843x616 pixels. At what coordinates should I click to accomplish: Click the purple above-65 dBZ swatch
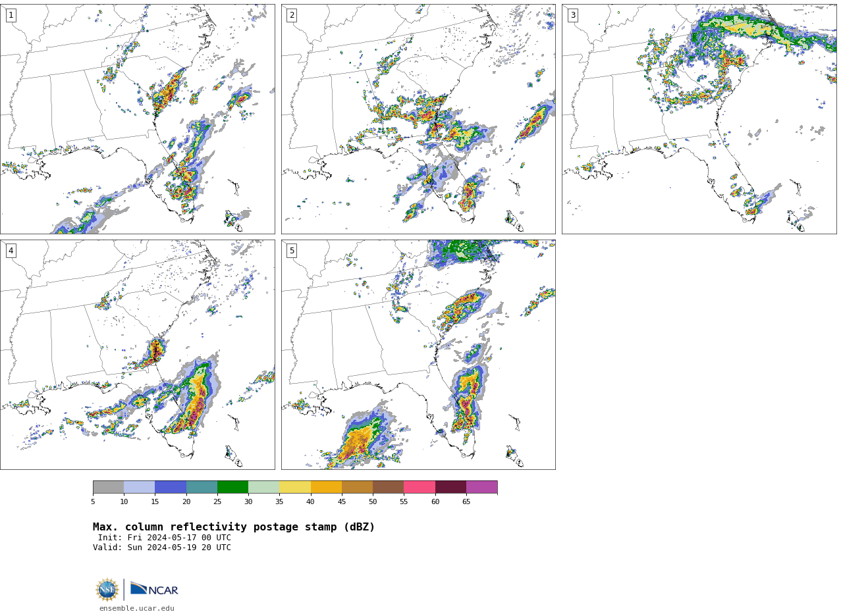481,487
